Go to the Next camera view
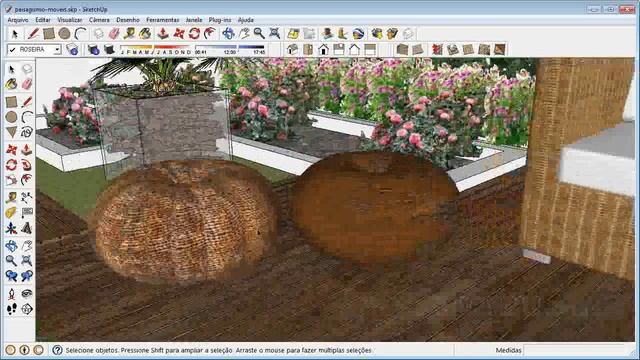 pos(27,276)
